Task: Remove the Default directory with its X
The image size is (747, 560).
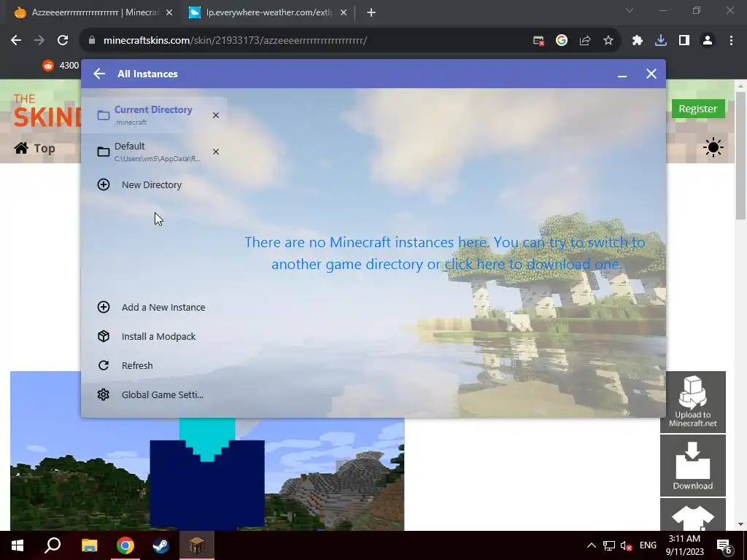Action: pos(216,152)
